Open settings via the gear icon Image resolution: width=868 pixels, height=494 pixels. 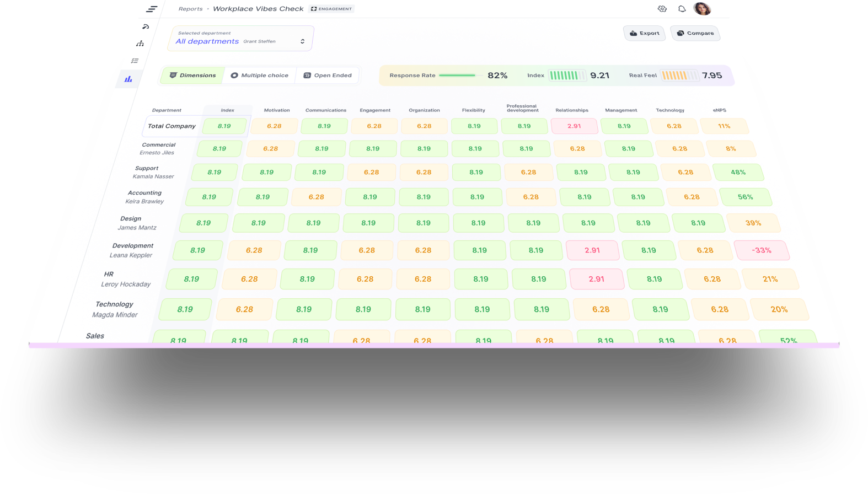click(x=662, y=9)
